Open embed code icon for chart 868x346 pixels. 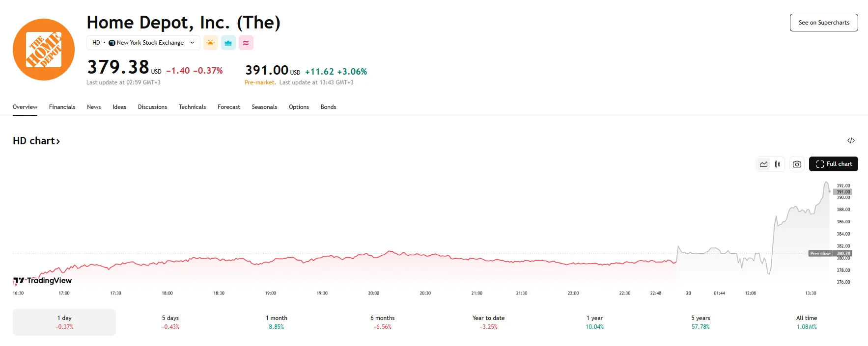(851, 140)
